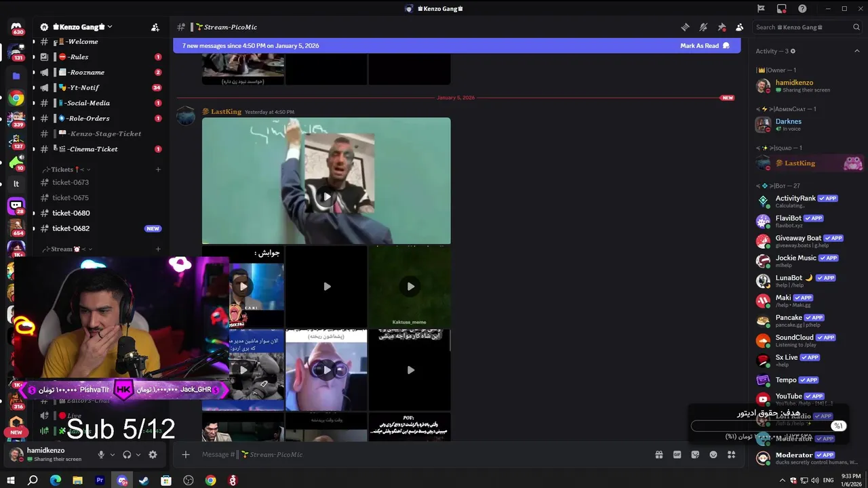The height and width of the screenshot is (488, 868).
Task: Open Steam from the taskbar
Action: point(144,481)
